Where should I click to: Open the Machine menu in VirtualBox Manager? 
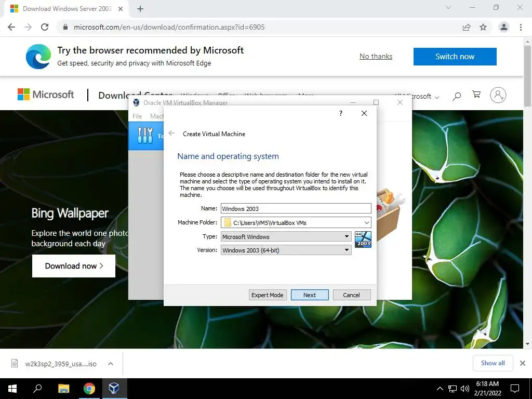click(x=156, y=116)
